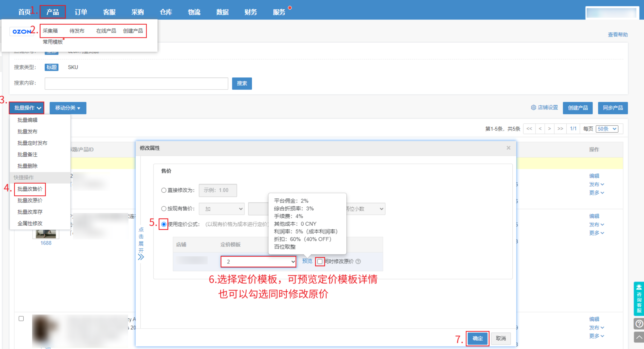This screenshot has width=644, height=349.
Task: Click the help question mark beside 同时修改原价
Action: 358,261
